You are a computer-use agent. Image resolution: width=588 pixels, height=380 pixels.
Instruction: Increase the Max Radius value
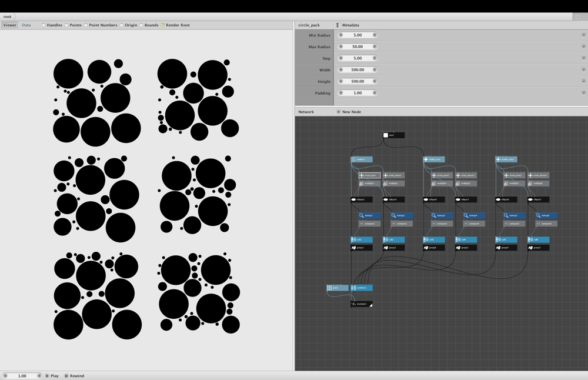[x=374, y=46]
